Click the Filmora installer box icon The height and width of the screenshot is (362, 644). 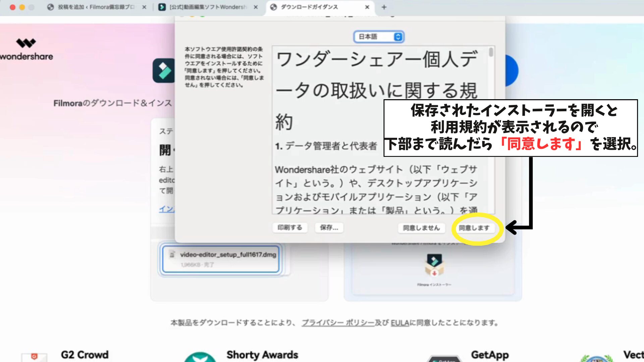click(x=434, y=265)
